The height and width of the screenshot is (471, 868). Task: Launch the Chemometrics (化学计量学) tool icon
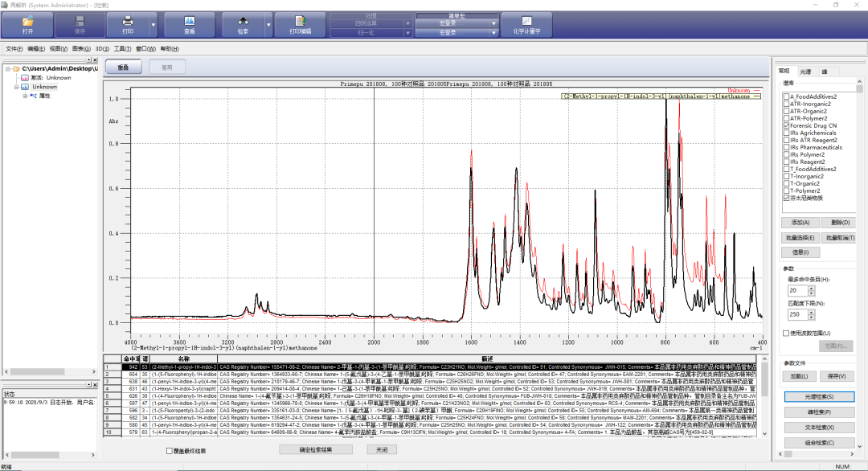526,22
